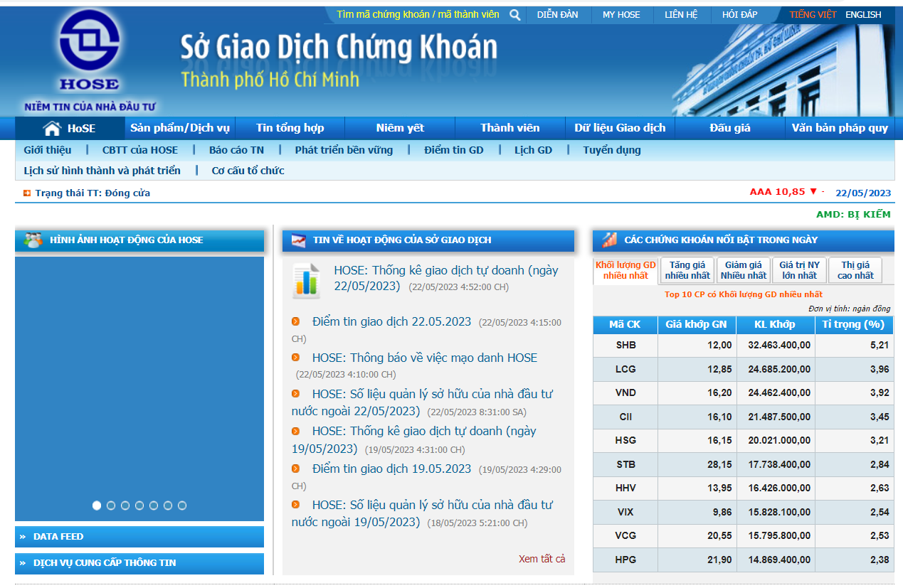
Task: Open CBTT của HOSE link
Action: [140, 150]
